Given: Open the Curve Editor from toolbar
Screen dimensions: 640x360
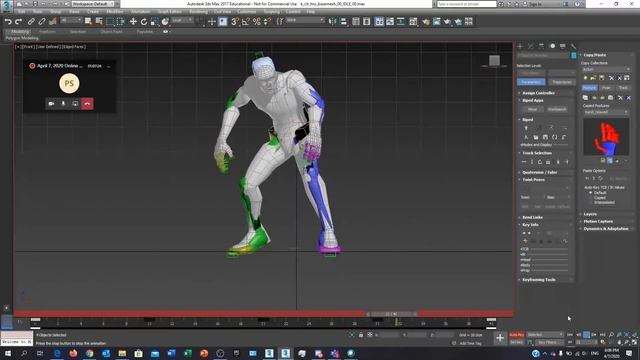Looking at the screenshot, I should coord(390,22).
